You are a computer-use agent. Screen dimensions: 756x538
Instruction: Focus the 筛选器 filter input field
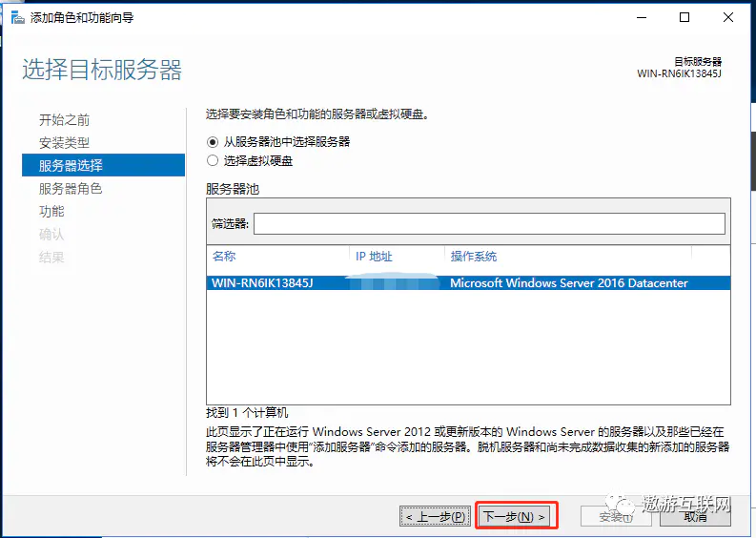[x=489, y=224]
